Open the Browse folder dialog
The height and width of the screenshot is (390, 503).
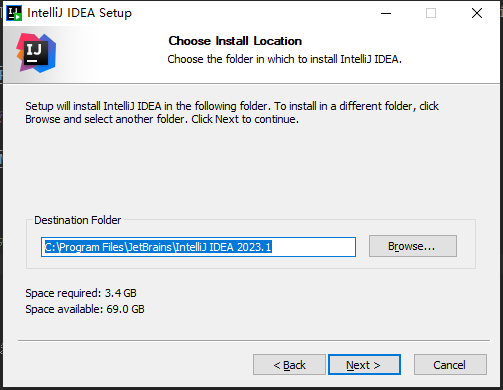pos(413,246)
